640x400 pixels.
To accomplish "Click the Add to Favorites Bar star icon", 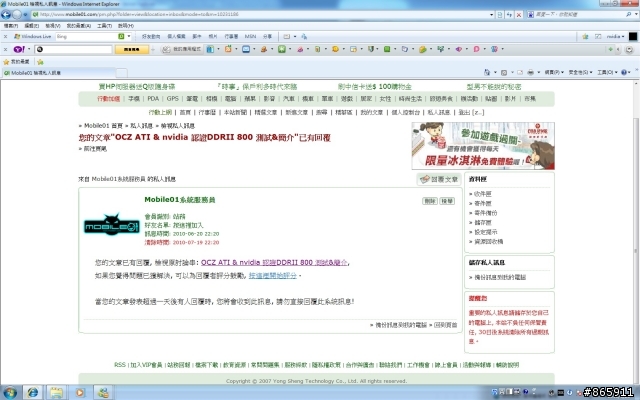I will pyautogui.click(x=40, y=62).
